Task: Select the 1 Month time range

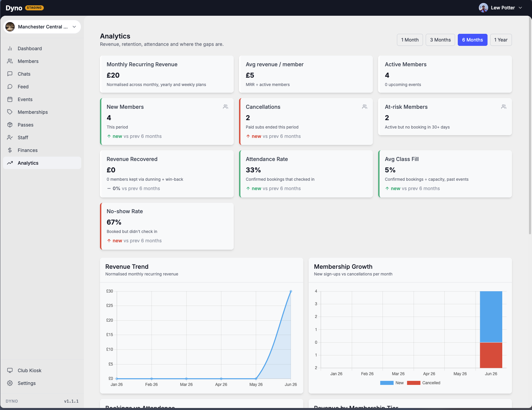Action: tap(410, 40)
